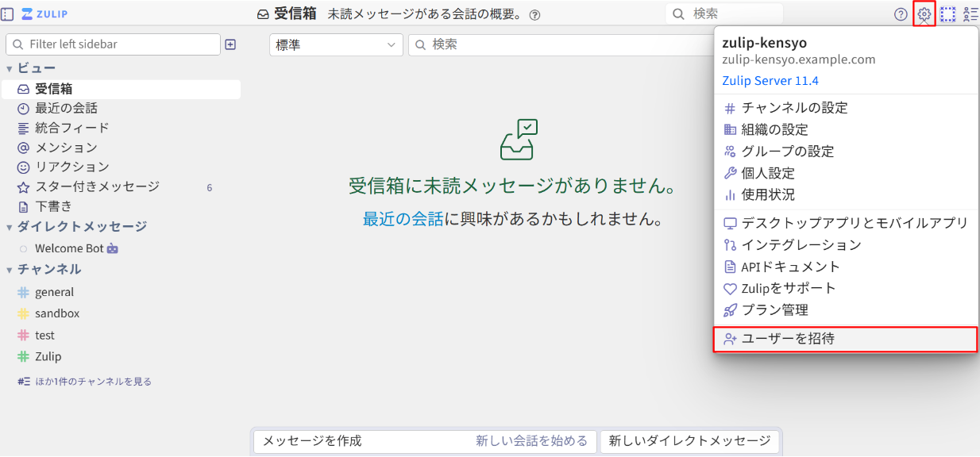Open the help menu question mark icon
The width and height of the screenshot is (980, 457).
pos(900,13)
